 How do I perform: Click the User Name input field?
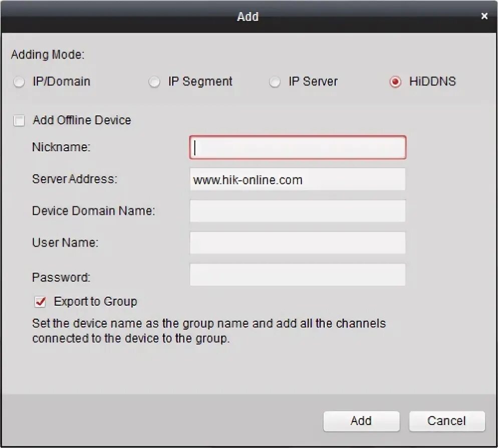click(298, 243)
